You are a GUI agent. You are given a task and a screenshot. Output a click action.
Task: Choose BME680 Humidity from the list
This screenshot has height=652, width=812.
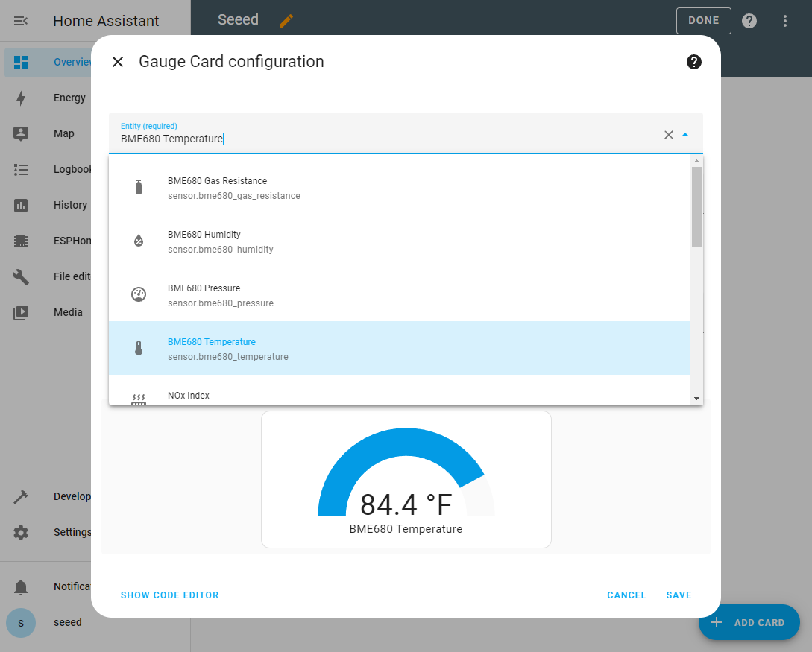coord(399,241)
